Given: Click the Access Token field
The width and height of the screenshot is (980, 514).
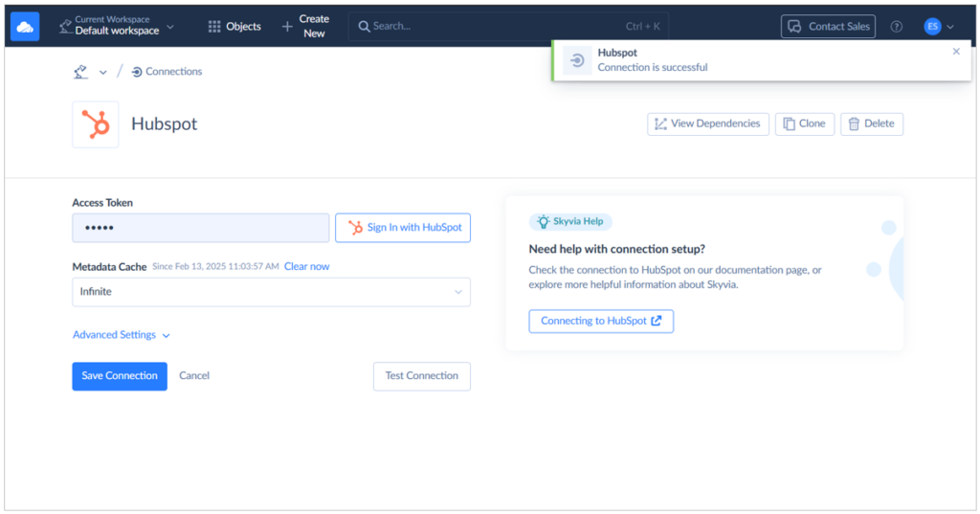Looking at the screenshot, I should (201, 228).
